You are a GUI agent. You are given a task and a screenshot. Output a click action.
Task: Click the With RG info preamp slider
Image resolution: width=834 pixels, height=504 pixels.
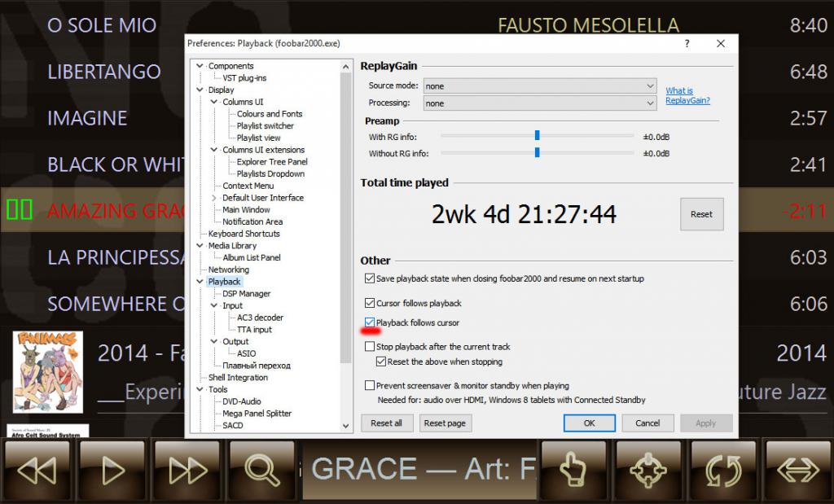click(x=538, y=136)
